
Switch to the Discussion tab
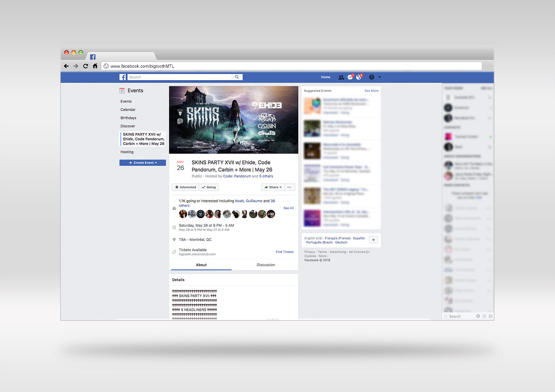(266, 265)
